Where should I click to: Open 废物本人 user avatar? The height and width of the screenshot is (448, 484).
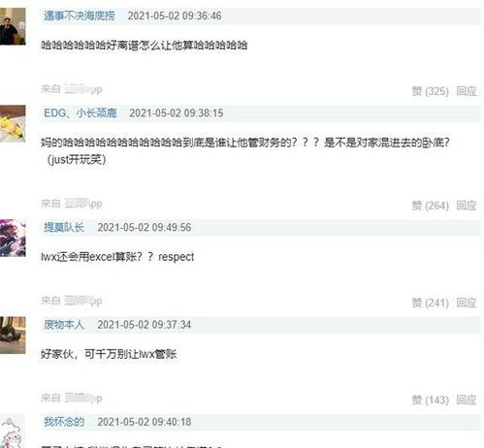13,336
